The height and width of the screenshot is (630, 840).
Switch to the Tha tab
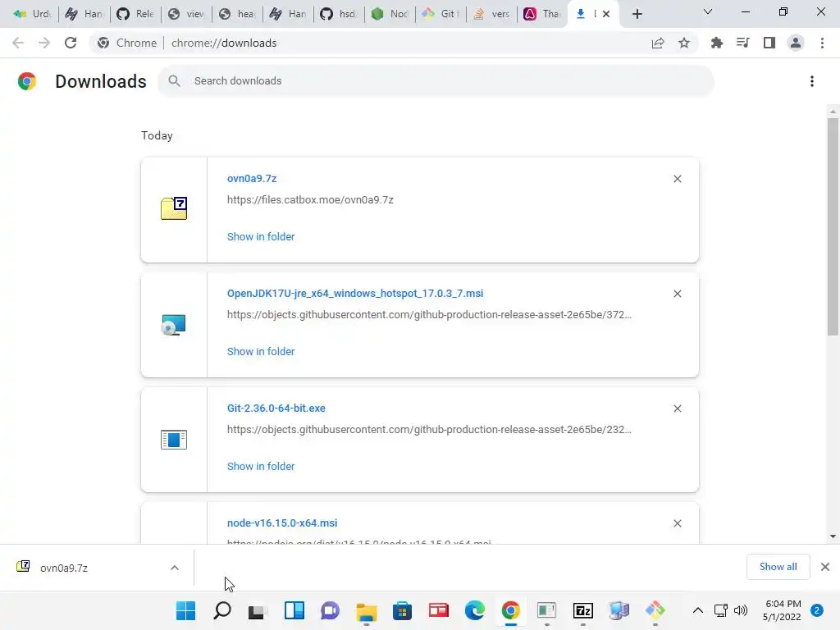(x=542, y=14)
